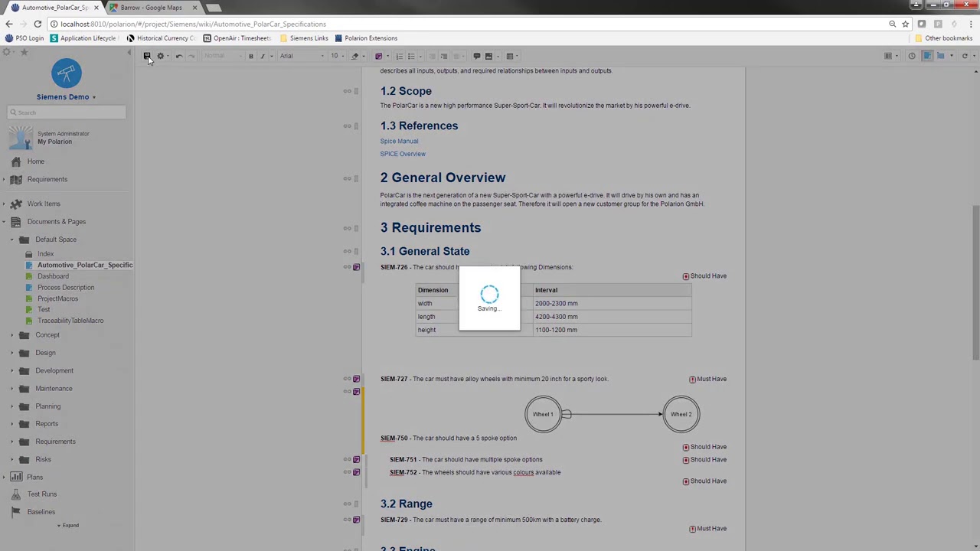The height and width of the screenshot is (551, 980).
Task: Open the font size 10 dropdown
Action: [x=337, y=56]
